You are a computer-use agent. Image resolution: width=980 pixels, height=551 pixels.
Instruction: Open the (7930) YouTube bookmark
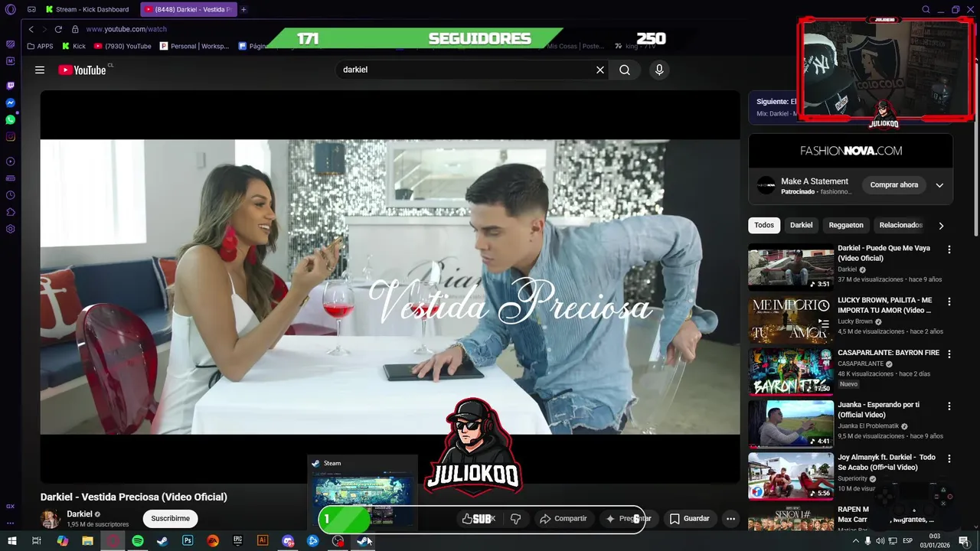(122, 46)
